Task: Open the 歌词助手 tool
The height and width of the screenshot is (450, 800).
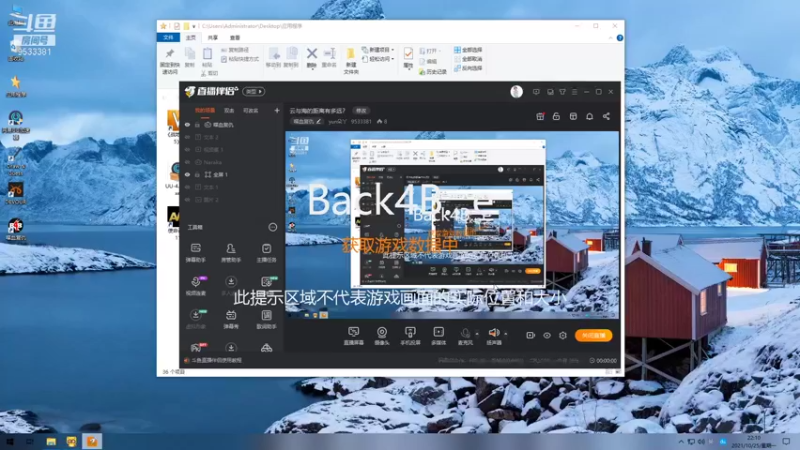Action: click(x=266, y=319)
